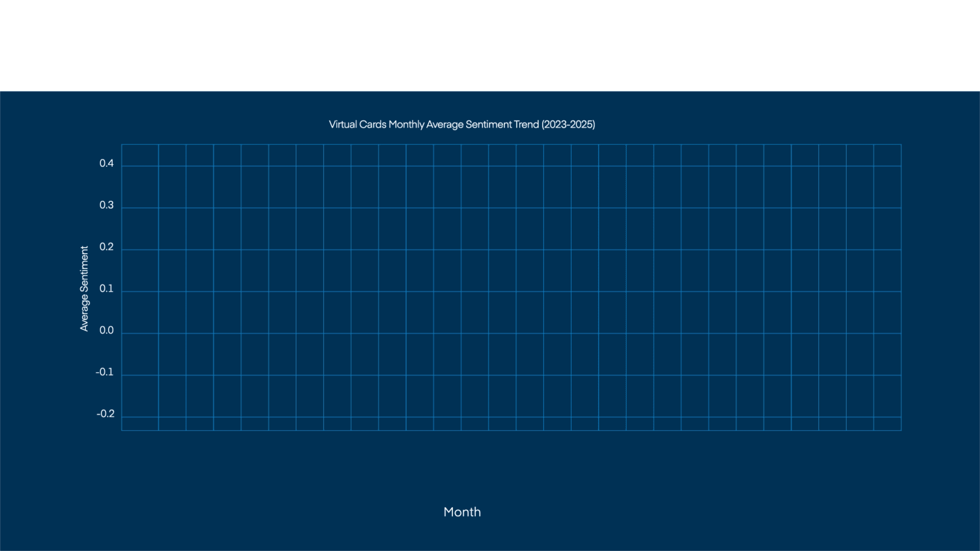
Task: Select the Month x-axis label
Action: 461,512
